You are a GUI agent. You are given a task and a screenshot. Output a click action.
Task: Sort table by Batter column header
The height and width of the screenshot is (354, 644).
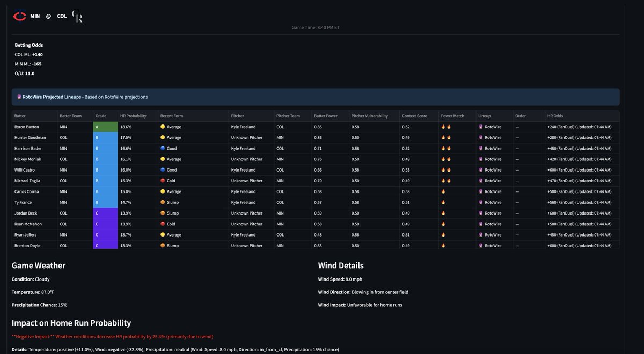click(34, 116)
